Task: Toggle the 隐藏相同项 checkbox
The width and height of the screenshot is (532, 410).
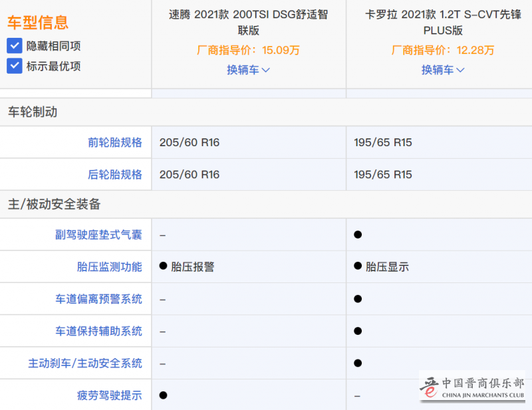Action: (14, 46)
